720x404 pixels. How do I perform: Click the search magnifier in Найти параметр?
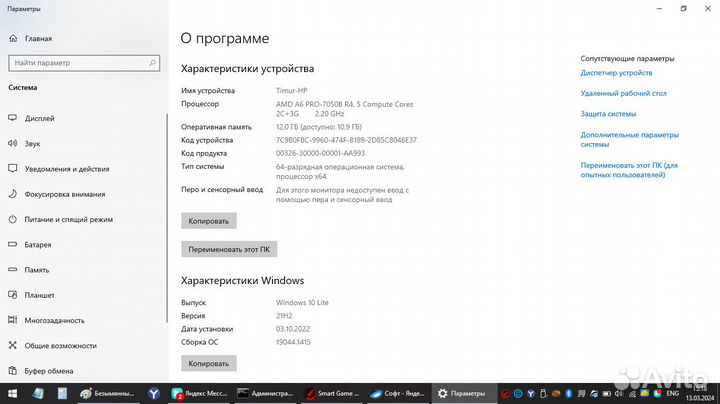(x=152, y=63)
